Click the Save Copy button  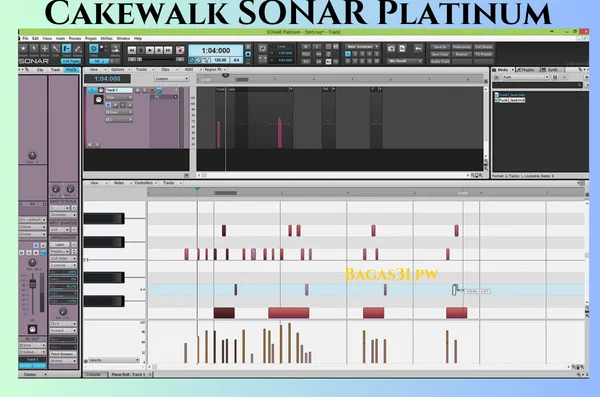pyautogui.click(x=440, y=54)
